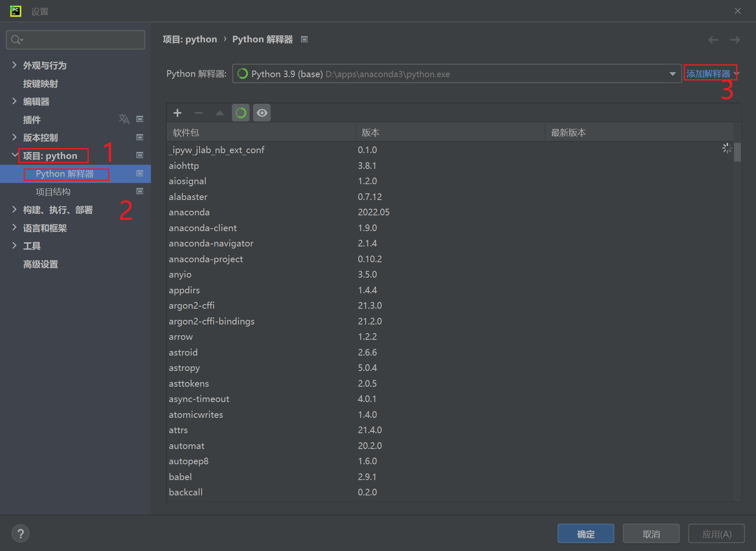
Task: Click the project-scope icon in 项目: python row
Action: point(140,155)
